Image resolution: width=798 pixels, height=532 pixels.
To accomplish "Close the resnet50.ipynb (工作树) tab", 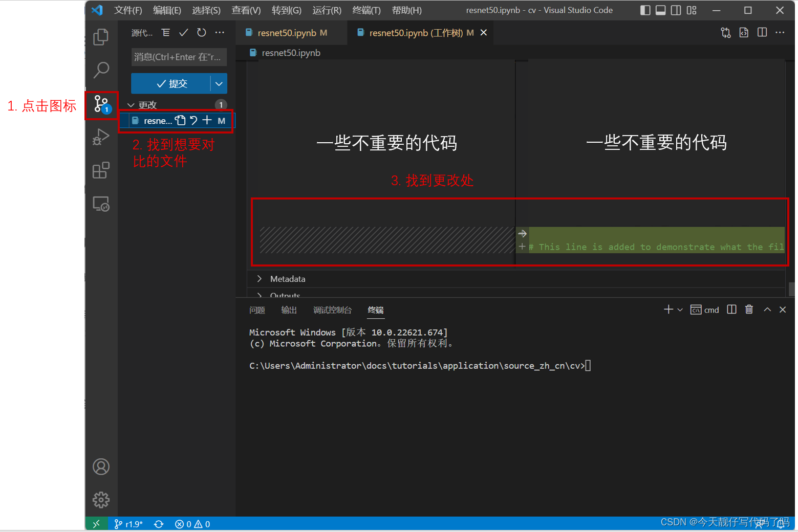I will (484, 32).
